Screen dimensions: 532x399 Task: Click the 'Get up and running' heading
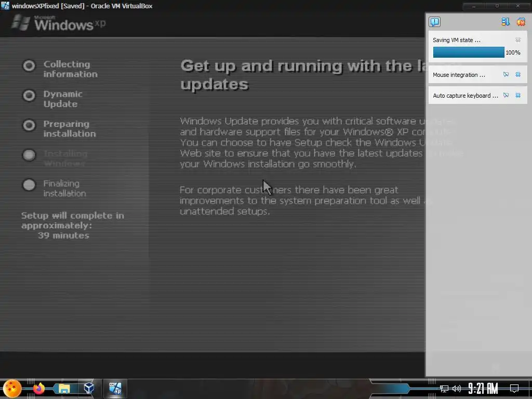coord(302,75)
